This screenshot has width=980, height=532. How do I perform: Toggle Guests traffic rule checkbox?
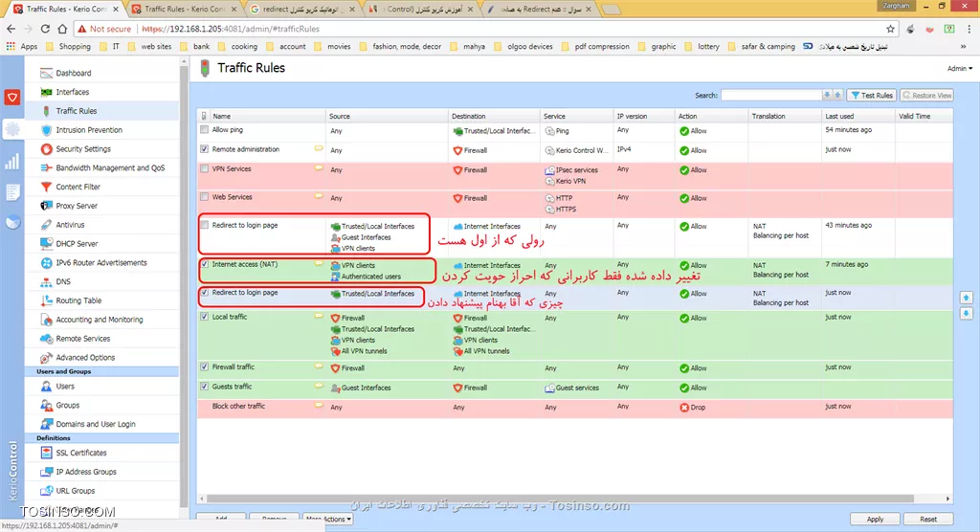(205, 387)
